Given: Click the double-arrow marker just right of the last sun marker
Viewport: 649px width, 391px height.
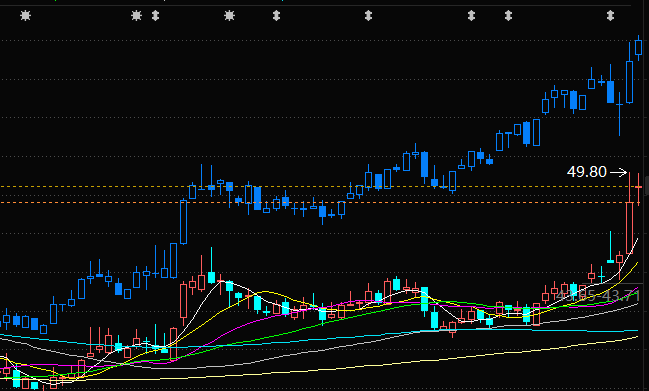Looking at the screenshot, I should point(276,16).
